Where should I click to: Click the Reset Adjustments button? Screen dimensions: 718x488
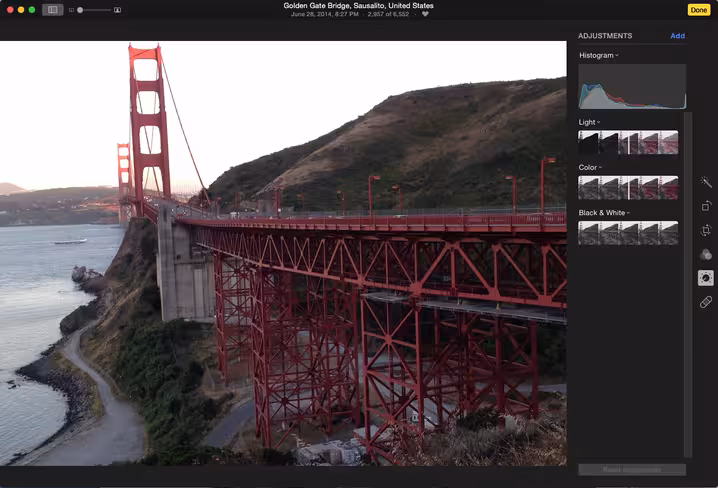point(632,470)
